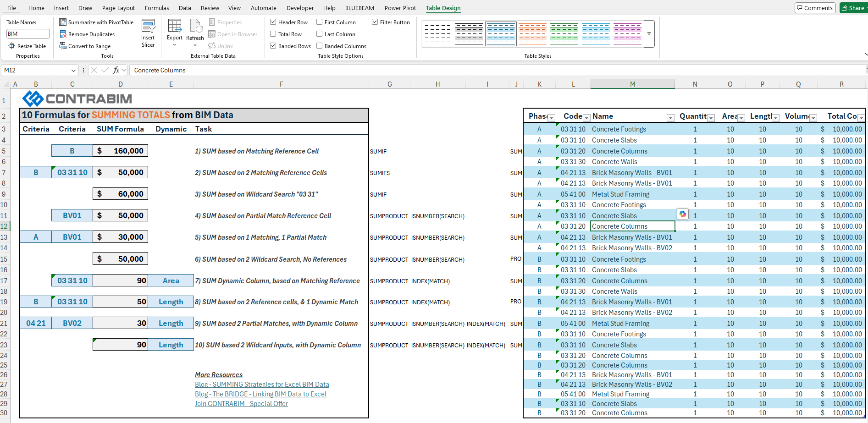Open the Name Box dropdown arrow
This screenshot has height=423, width=868.
[73, 71]
